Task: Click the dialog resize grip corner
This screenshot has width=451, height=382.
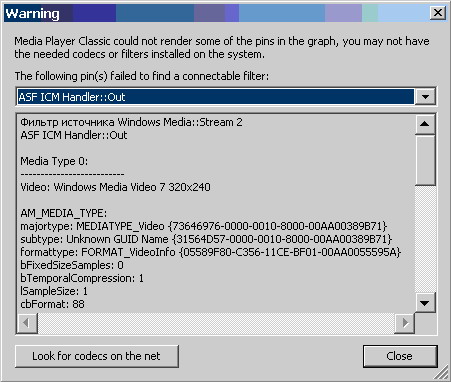Action: click(442, 373)
